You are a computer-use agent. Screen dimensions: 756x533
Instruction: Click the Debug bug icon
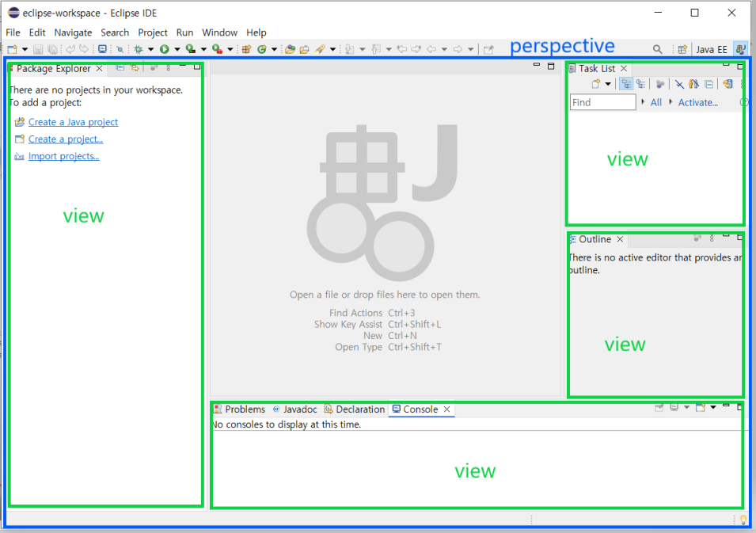(x=139, y=49)
